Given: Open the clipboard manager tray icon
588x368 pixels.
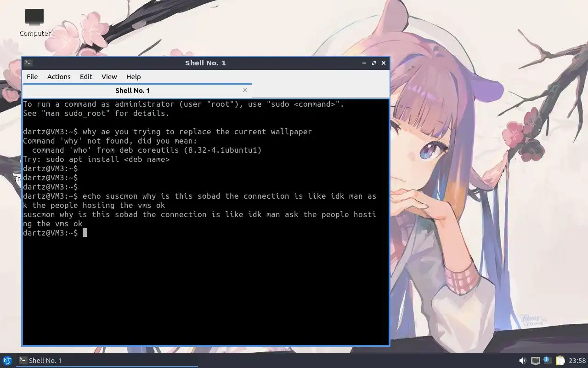Looking at the screenshot, I should pos(560,361).
